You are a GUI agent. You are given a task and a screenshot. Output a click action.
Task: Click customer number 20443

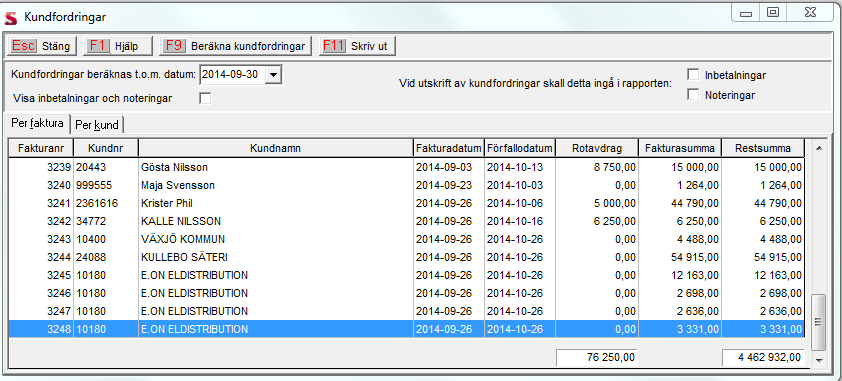[91, 167]
